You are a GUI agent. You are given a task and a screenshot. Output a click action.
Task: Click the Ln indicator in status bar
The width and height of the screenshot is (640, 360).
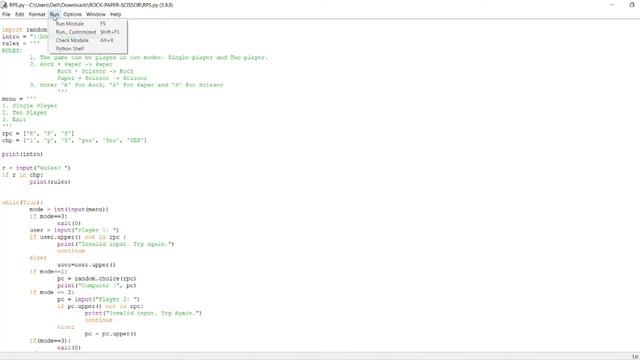click(x=635, y=356)
